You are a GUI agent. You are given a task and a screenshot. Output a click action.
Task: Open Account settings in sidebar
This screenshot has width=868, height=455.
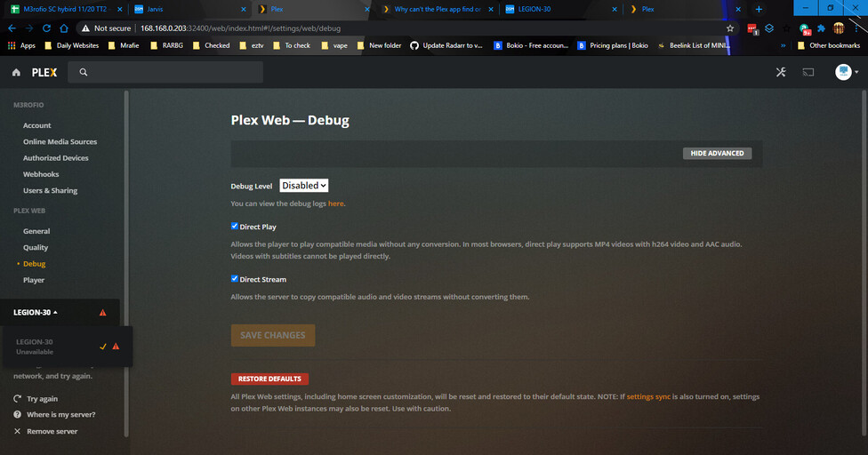tap(37, 125)
